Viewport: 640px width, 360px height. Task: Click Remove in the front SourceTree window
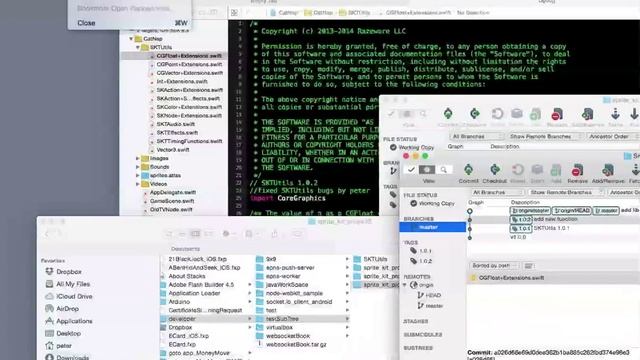coord(577,173)
